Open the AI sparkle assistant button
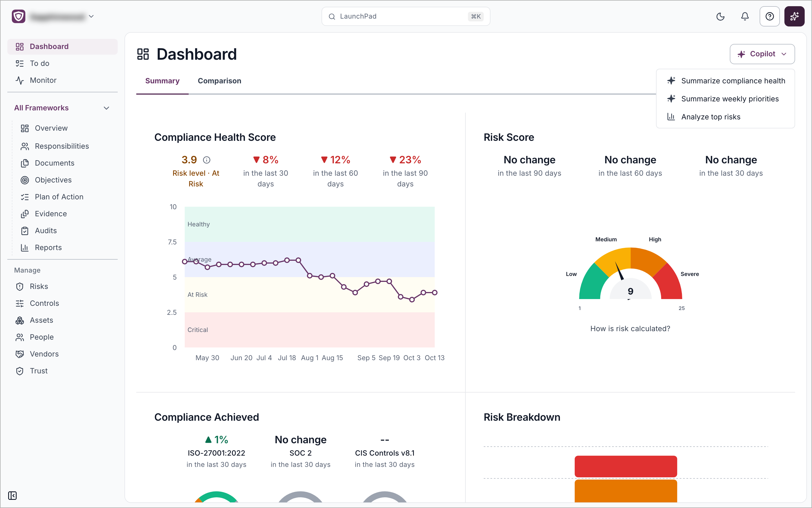The image size is (812, 508). click(x=794, y=16)
